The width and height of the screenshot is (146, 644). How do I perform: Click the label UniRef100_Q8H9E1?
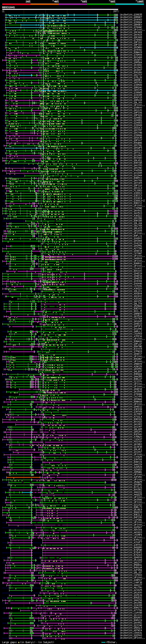coord(131,80)
